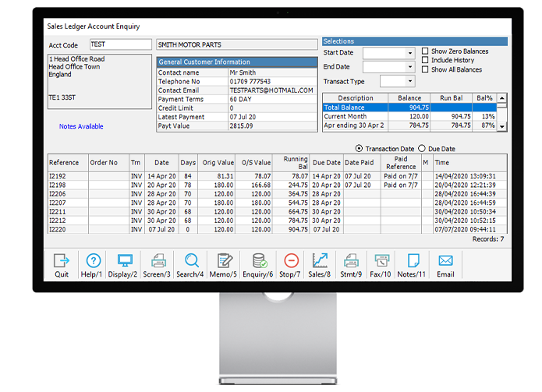Screen dimensions: 542x392
Task: Click the Due Date column header
Action: 326,163
